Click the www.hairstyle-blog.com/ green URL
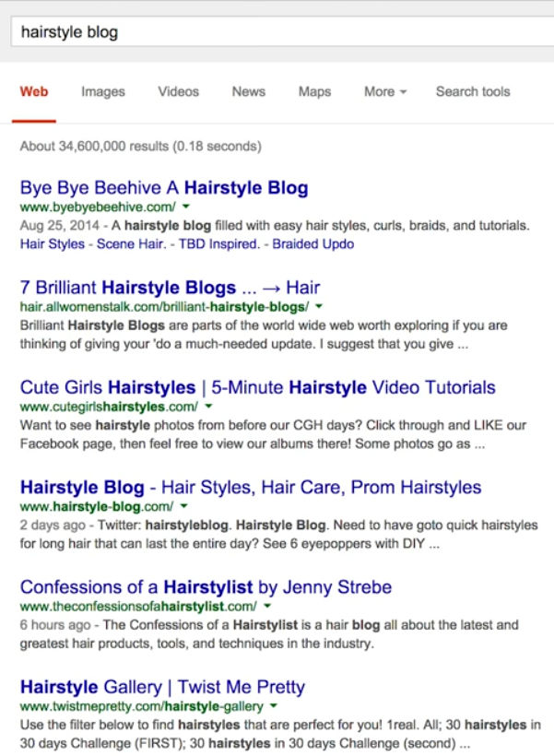This screenshot has height=756, width=554. 97,506
